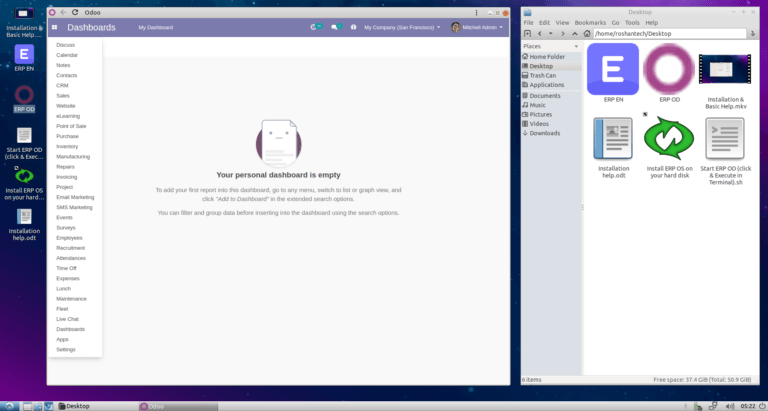Click the power button in taskbar
This screenshot has height=411, width=768.
coord(762,406)
